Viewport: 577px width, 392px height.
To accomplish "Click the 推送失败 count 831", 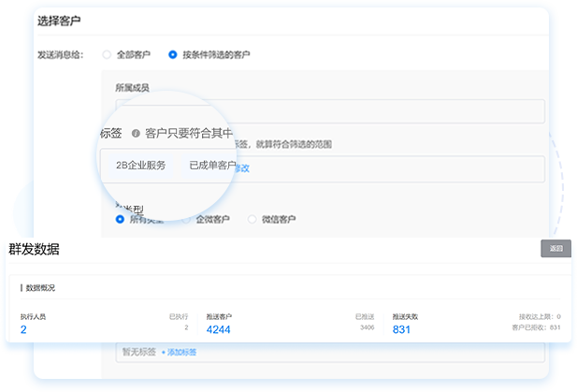I will (x=401, y=329).
